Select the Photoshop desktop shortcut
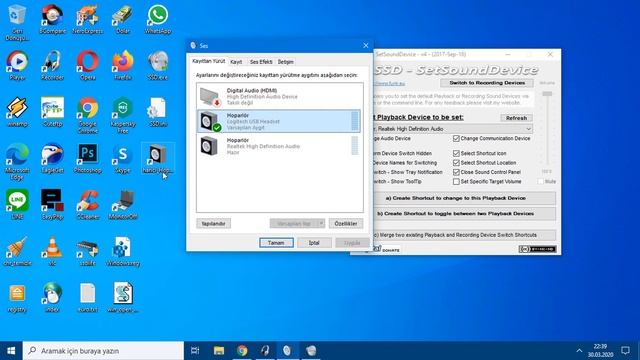Image resolution: width=640 pixels, height=360 pixels. coord(87,158)
